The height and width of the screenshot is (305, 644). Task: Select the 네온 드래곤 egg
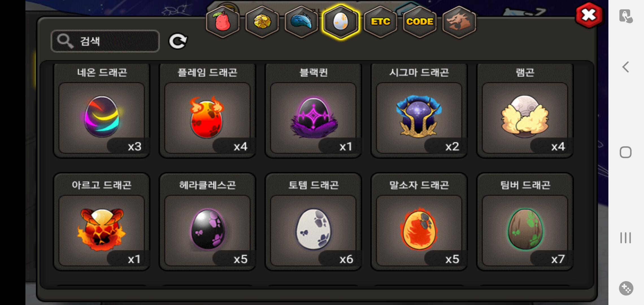[x=102, y=111]
